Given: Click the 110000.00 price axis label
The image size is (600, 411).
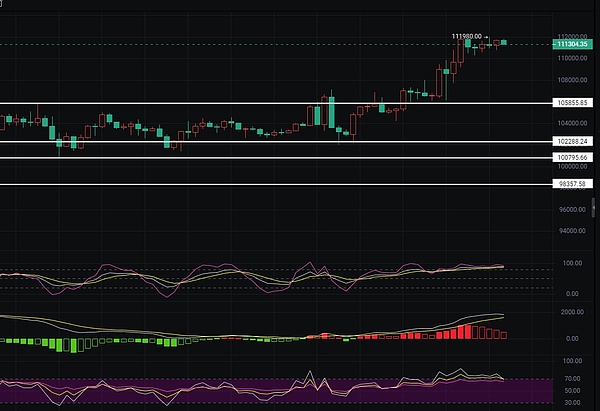Looking at the screenshot, I should pos(569,58).
